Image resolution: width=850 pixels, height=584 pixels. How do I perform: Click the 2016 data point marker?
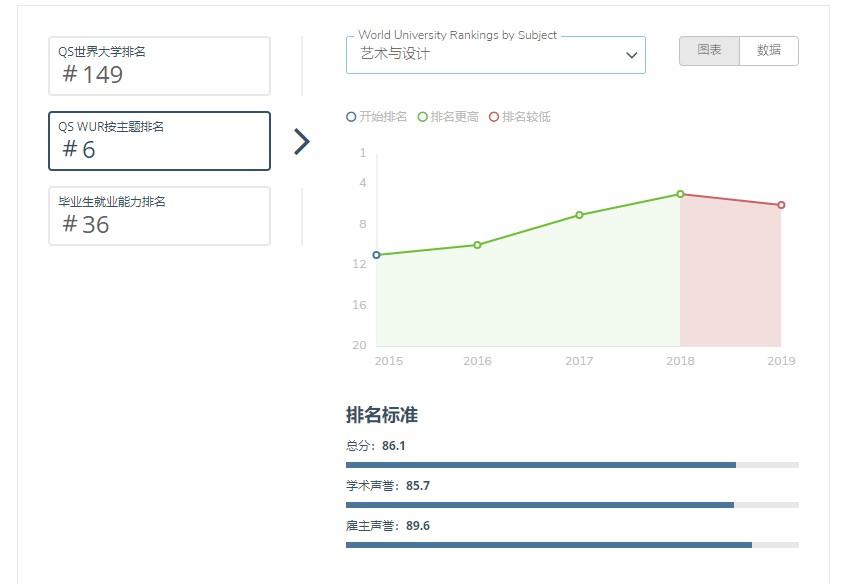pos(477,245)
